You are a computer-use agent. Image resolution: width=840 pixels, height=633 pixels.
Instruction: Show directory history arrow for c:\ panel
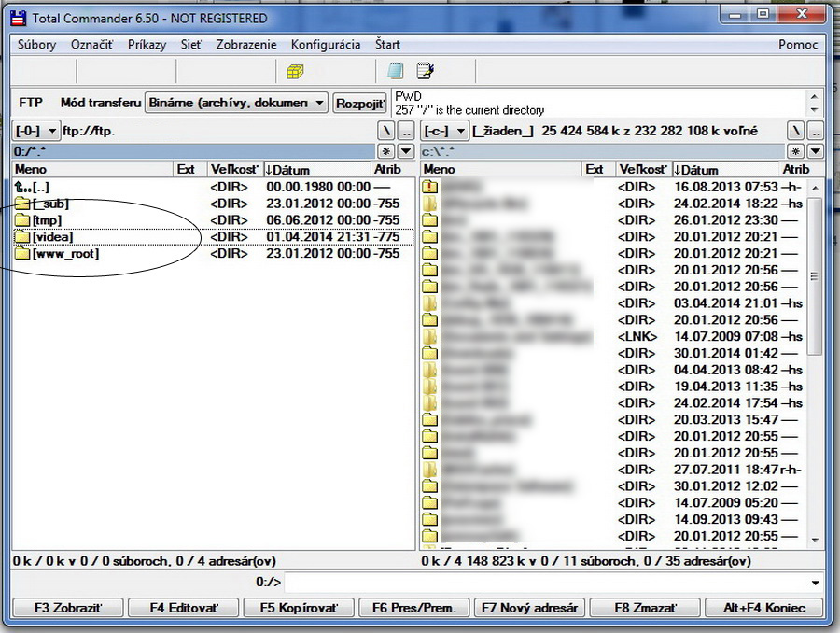pyautogui.click(x=816, y=151)
